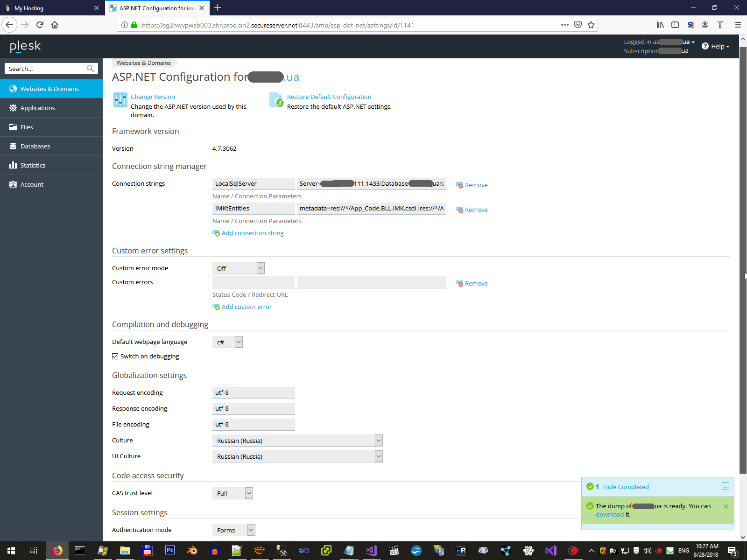
Task: Dismiss the dump ready notification
Action: [726, 506]
